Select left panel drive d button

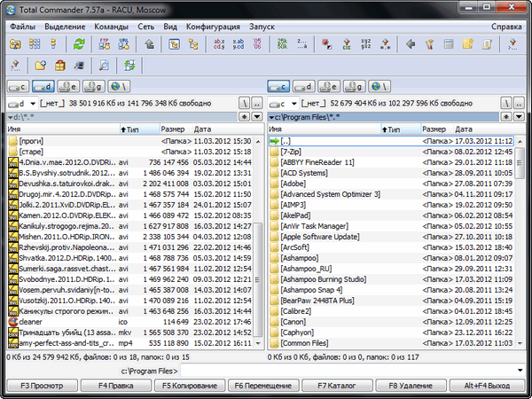tap(42, 86)
